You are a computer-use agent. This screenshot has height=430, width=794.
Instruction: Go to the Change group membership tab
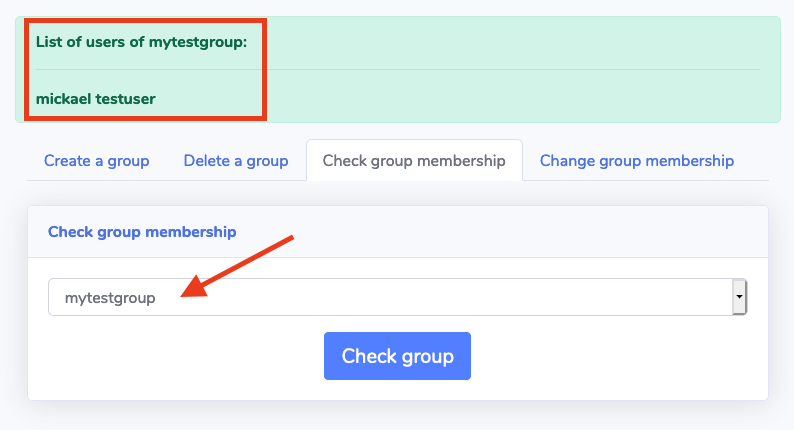[637, 160]
